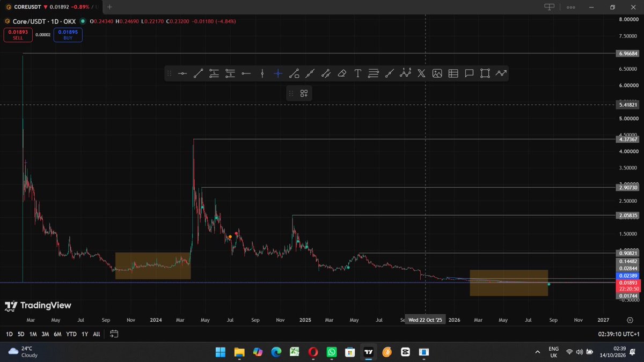Viewport: 644px width, 362px height.
Task: Open the three-dot menu in title bar
Action: 571,8
